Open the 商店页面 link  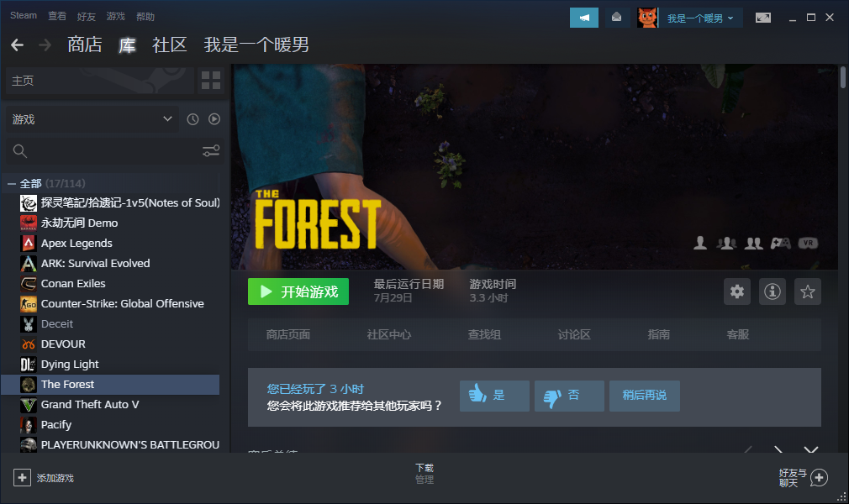pyautogui.click(x=288, y=334)
